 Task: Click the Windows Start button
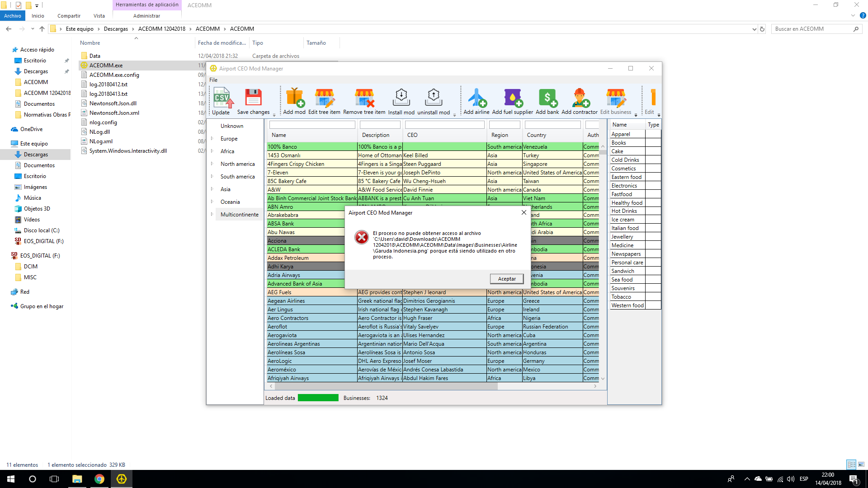(11, 479)
